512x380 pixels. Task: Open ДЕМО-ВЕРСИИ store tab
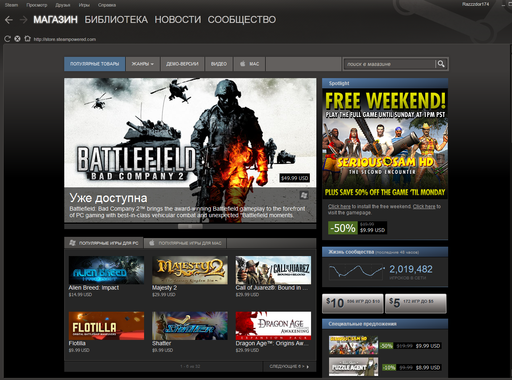click(182, 64)
